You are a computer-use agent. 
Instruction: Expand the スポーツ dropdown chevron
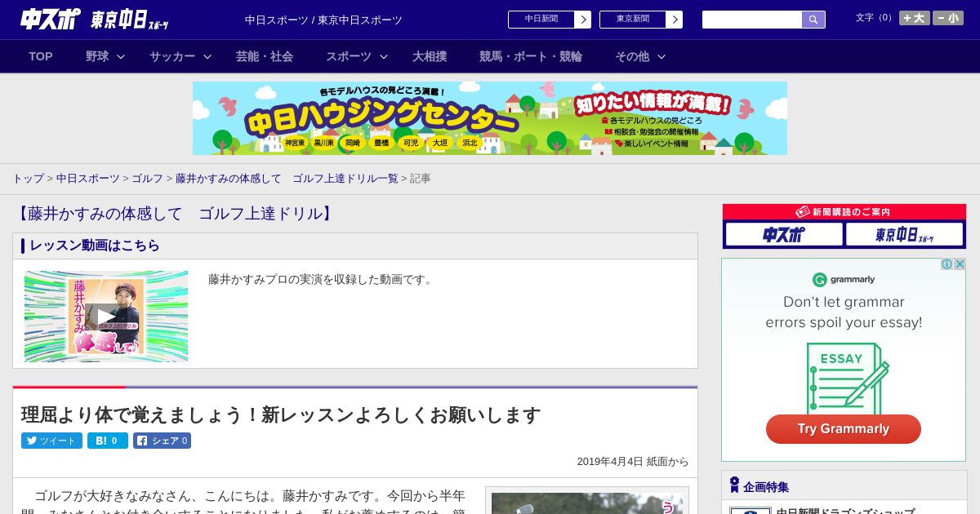(384, 56)
